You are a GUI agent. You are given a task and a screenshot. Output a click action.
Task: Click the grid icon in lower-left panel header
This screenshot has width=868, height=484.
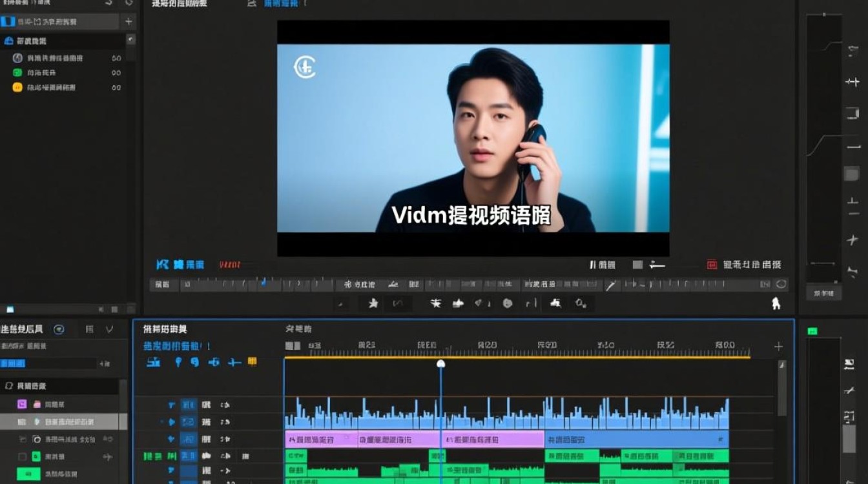pyautogui.click(x=90, y=329)
